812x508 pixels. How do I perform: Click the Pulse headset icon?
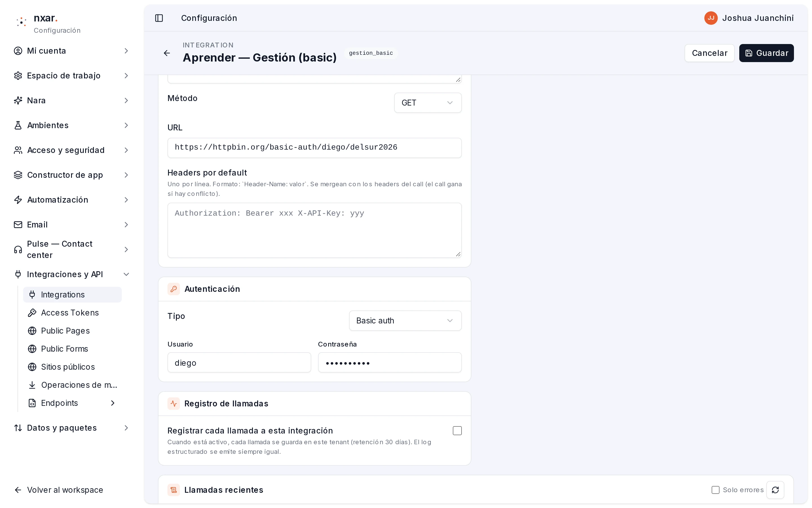click(x=18, y=250)
